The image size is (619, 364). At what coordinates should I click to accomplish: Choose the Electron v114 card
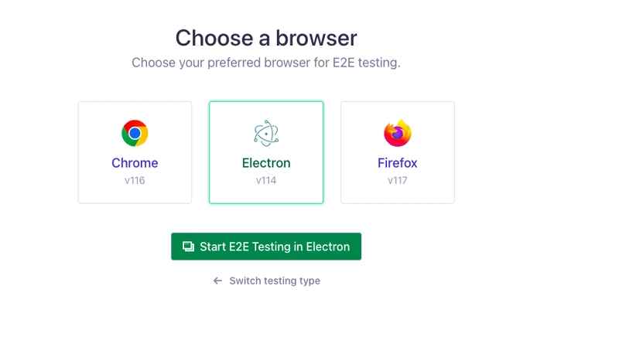(266, 152)
